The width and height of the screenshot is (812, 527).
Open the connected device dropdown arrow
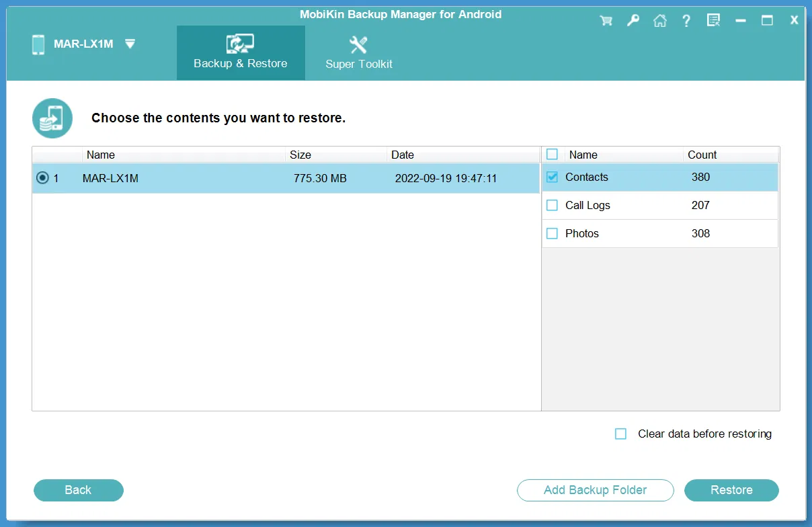coord(129,44)
